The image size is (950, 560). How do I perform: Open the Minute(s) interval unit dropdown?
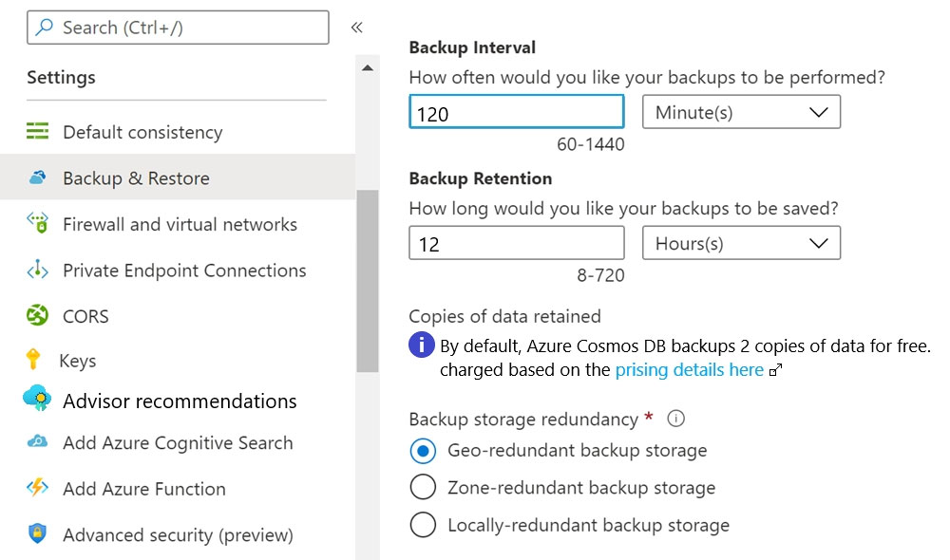tap(741, 112)
